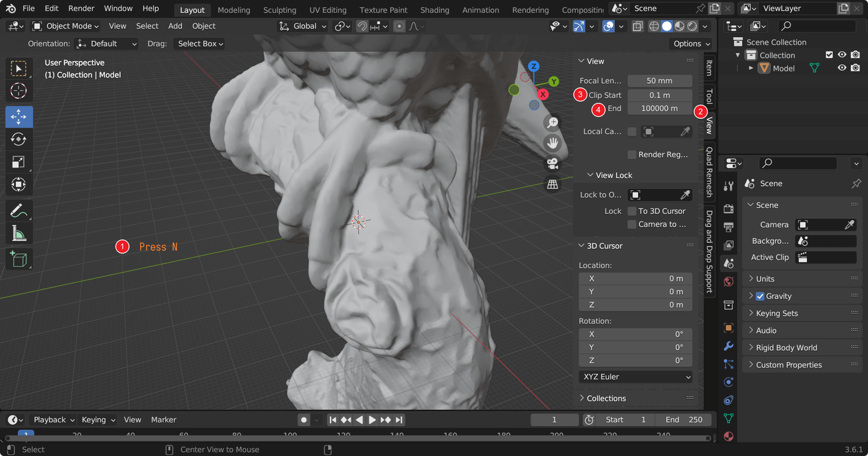868x456 pixels.
Task: Select the Add Cube tool
Action: (x=19, y=259)
